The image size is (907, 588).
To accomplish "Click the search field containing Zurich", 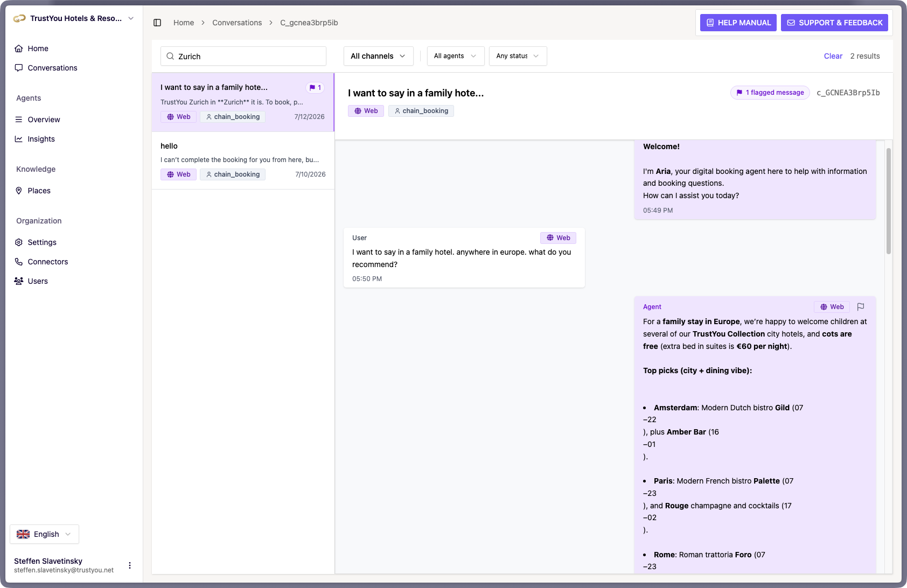I will [243, 56].
